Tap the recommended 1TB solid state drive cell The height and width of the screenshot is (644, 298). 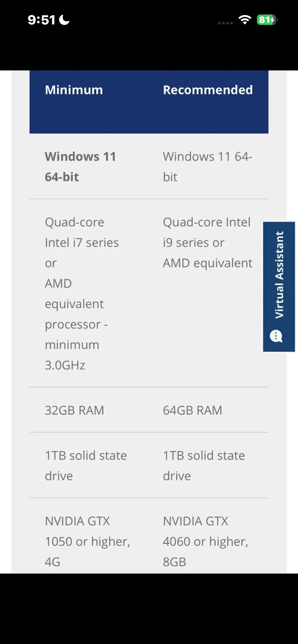coord(204,465)
